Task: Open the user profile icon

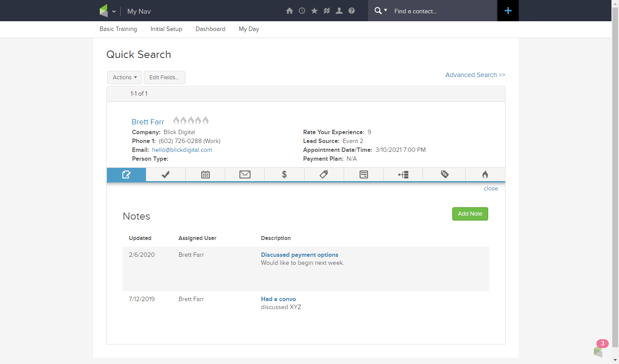Action: tap(339, 11)
